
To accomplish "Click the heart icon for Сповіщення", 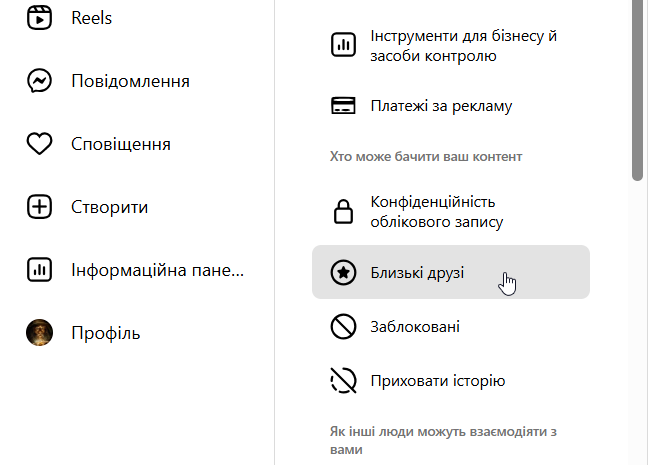I will click(39, 144).
